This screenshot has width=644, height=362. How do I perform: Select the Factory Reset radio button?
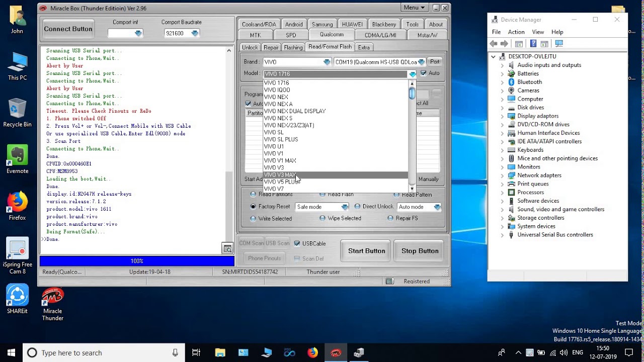click(x=253, y=207)
